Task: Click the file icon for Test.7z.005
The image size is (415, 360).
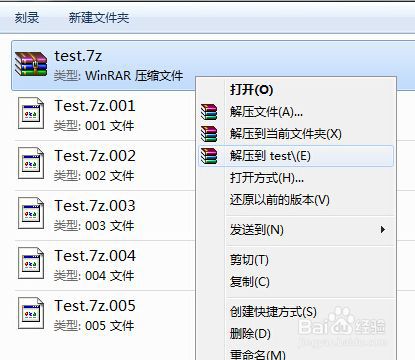Action: (x=31, y=313)
